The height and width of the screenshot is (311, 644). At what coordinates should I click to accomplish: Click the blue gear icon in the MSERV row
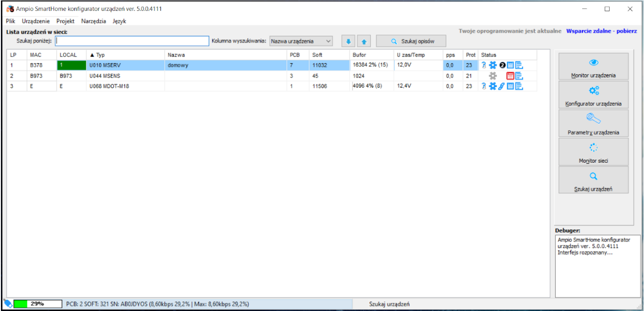(493, 65)
